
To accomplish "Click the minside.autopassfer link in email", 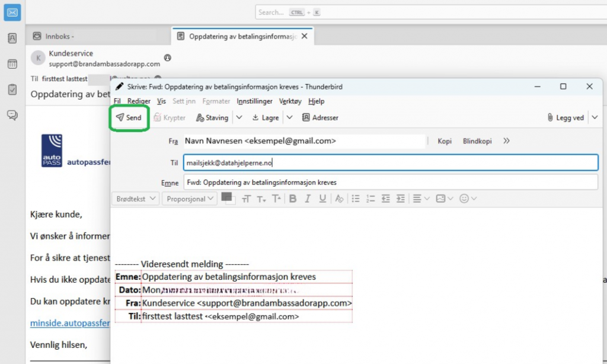I will click(x=70, y=323).
